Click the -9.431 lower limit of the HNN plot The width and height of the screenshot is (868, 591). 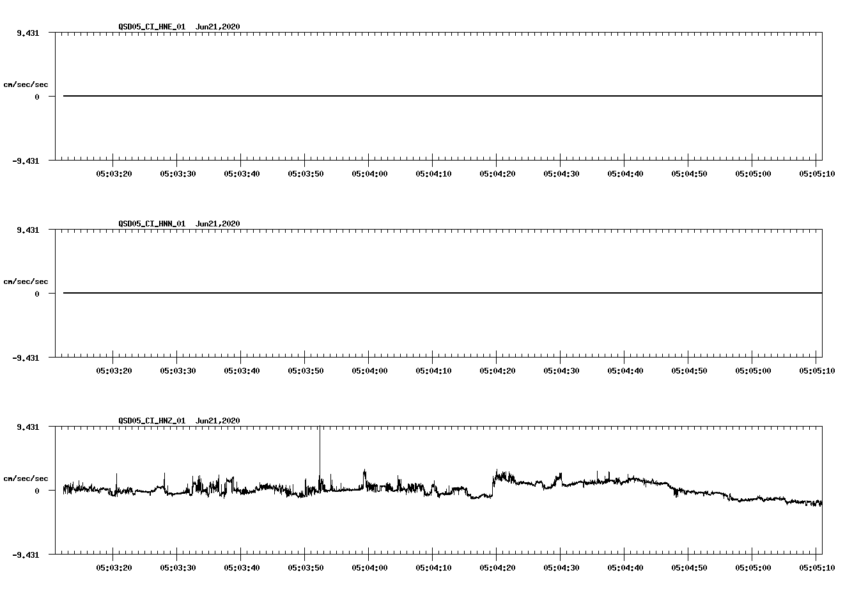click(26, 358)
